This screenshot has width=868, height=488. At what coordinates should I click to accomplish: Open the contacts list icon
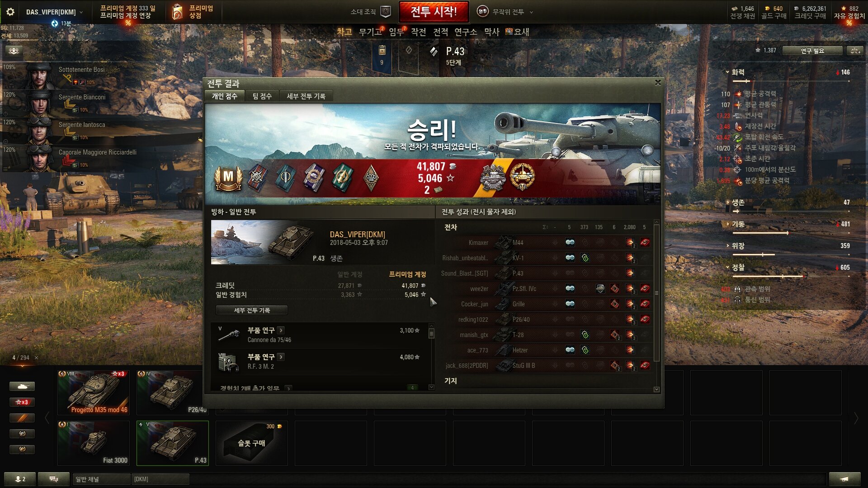coord(20,479)
